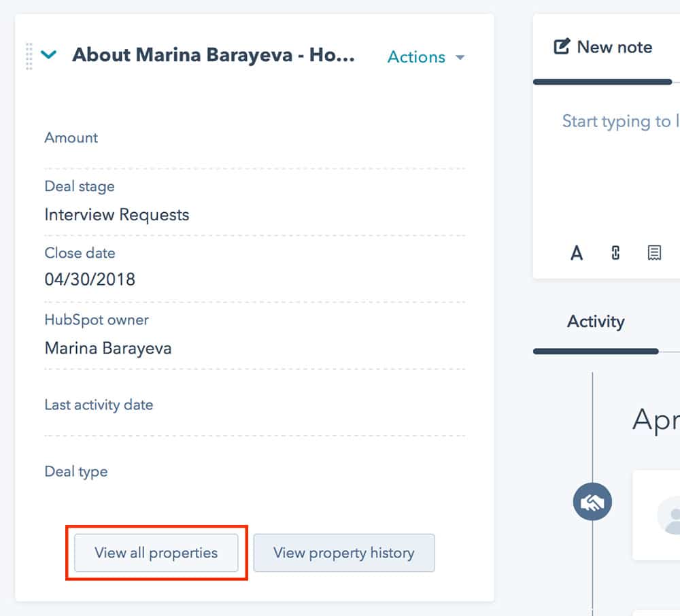Screen dimensions: 680x616
Task: Open View property history
Action: [343, 553]
